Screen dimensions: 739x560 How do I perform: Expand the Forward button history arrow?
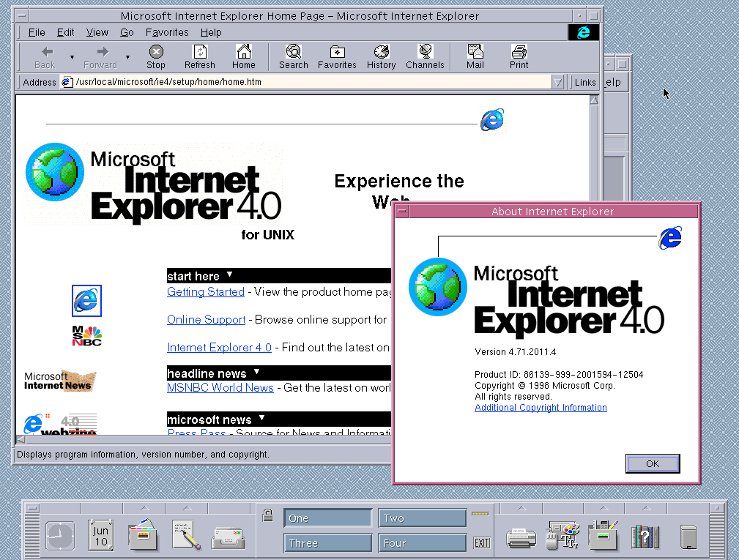(x=127, y=57)
